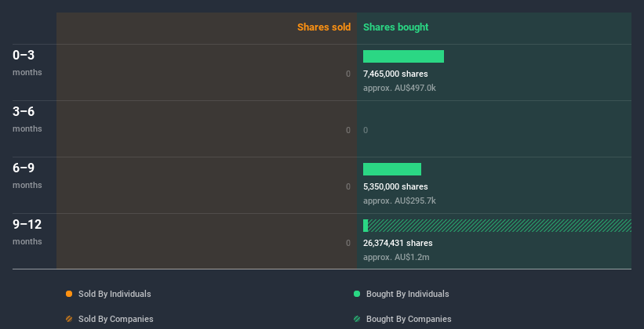Click the 'Shares bought' column header

(395, 27)
